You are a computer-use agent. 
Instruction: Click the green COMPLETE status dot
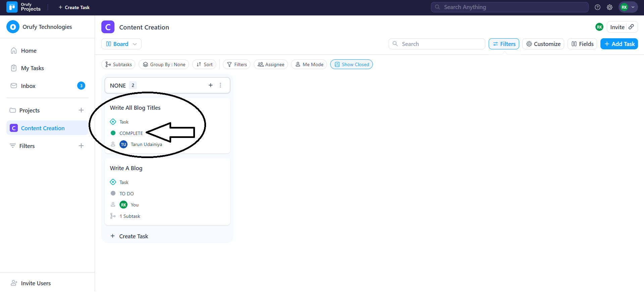point(113,133)
